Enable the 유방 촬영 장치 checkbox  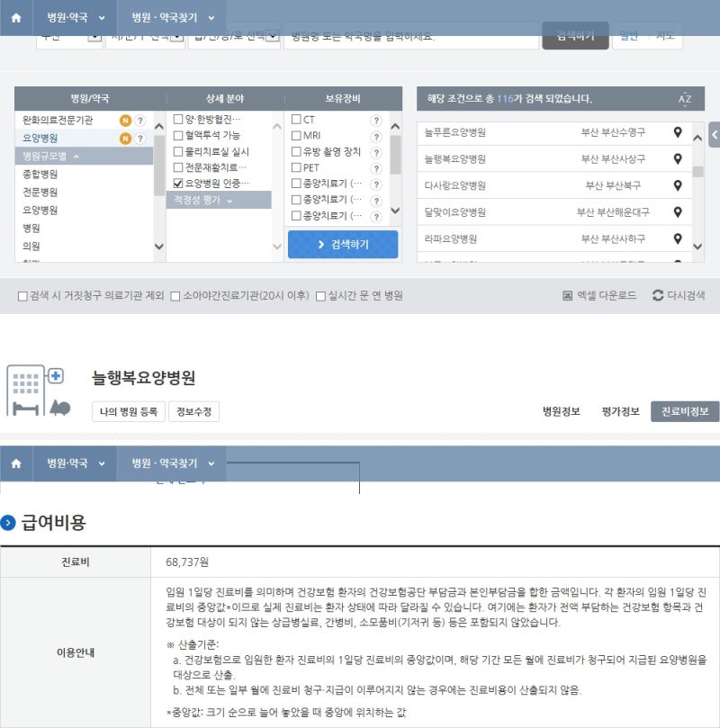tap(296, 151)
